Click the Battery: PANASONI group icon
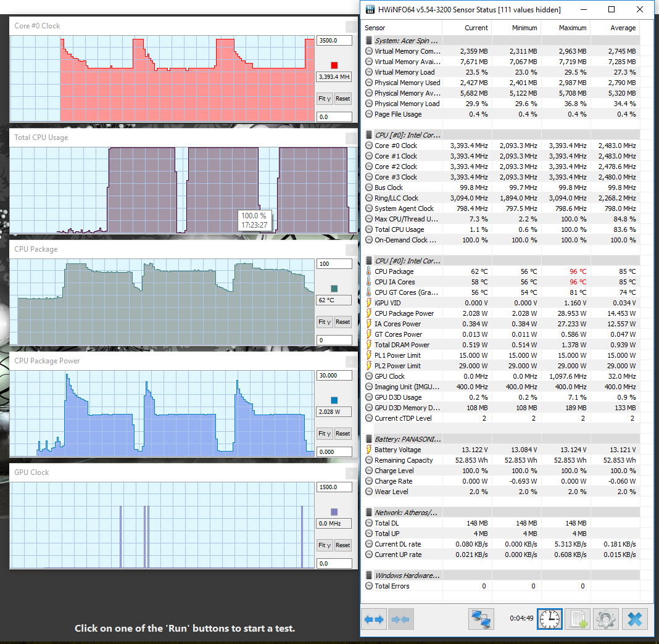This screenshot has height=644, width=659. point(369,439)
